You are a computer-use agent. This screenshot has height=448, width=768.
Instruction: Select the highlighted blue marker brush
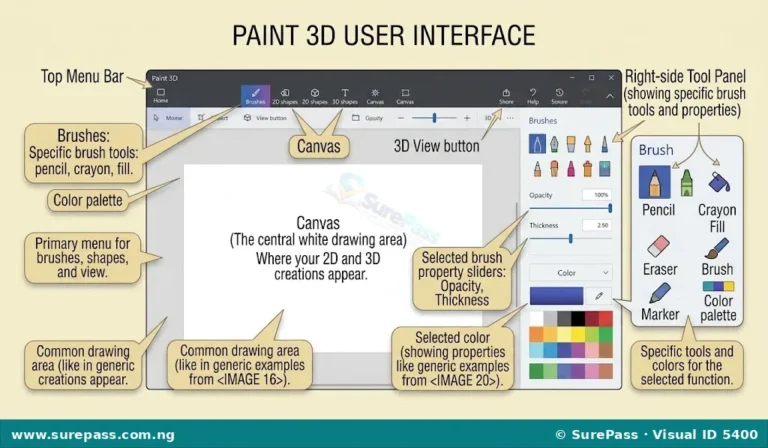(537, 144)
